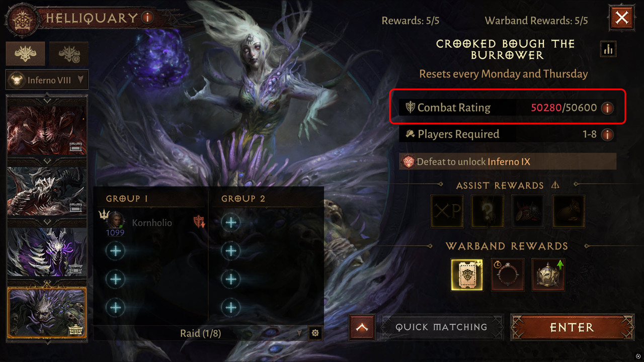Viewport: 644px width, 362px height.
Task: Select the Crooked Bough boss thumbnail
Action: pyautogui.click(x=47, y=312)
